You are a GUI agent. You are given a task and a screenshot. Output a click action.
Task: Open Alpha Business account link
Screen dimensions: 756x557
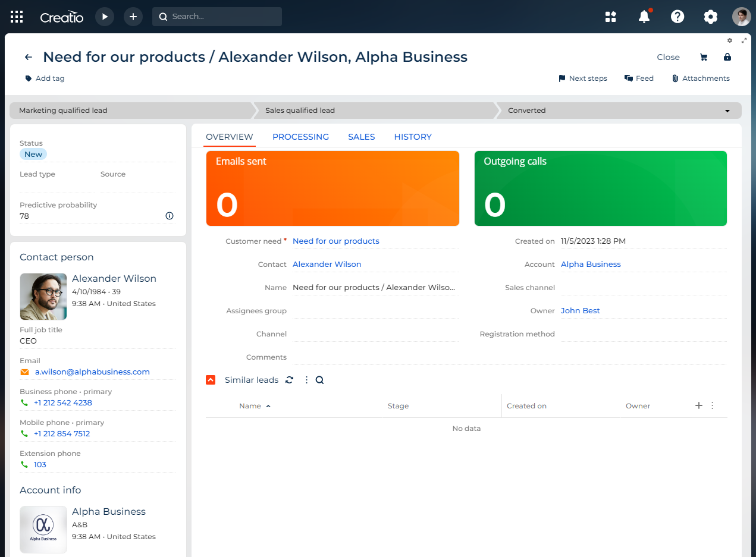coord(591,265)
